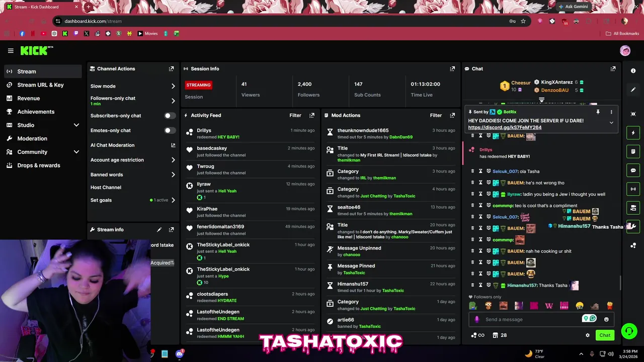Open Followers-only chat options
This screenshot has width=644, height=362.
point(133,101)
